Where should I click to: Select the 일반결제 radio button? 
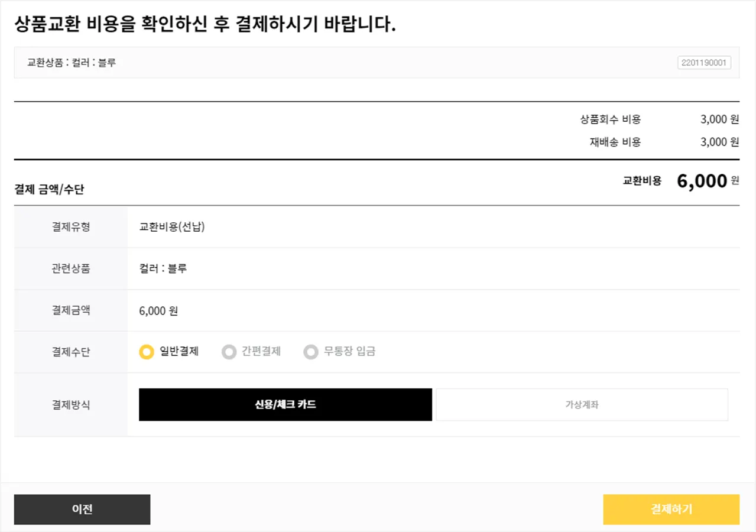coord(147,352)
